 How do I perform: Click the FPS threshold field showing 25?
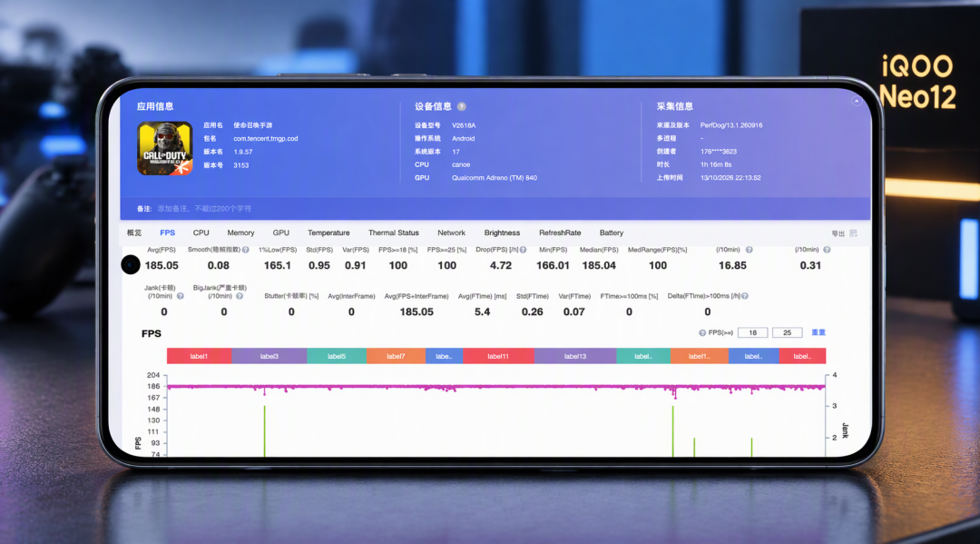pyautogui.click(x=787, y=332)
